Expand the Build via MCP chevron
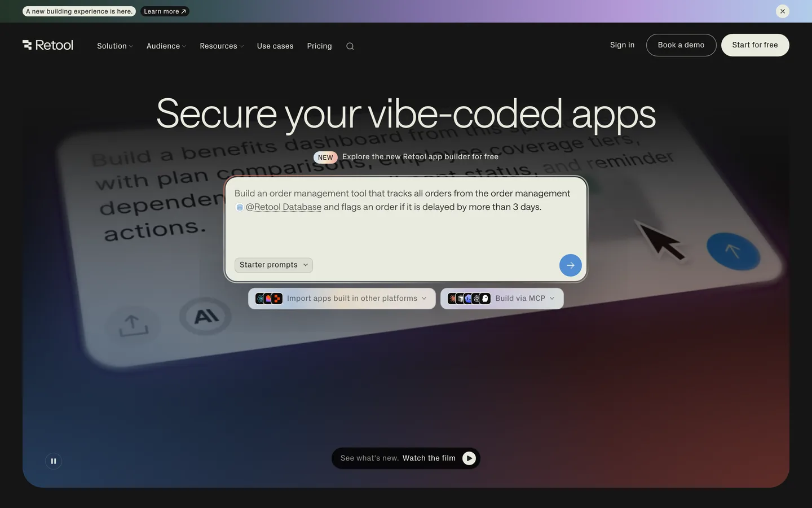The width and height of the screenshot is (812, 508). point(552,299)
